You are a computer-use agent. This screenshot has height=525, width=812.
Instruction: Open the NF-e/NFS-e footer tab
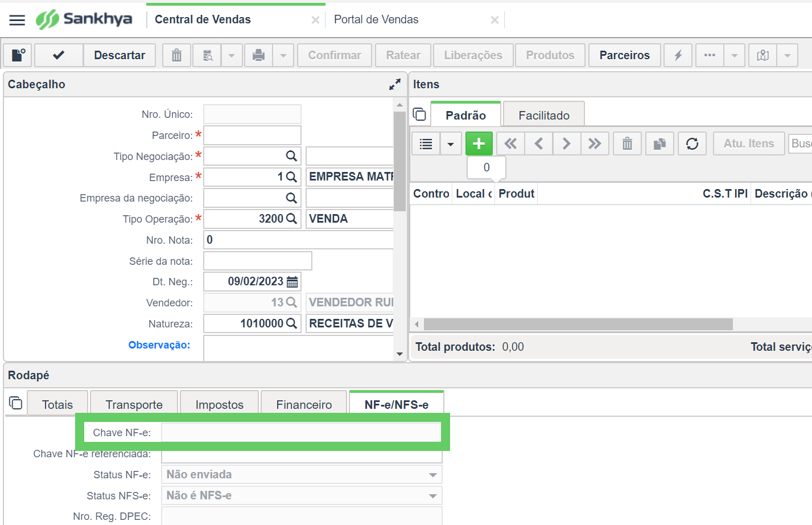pyautogui.click(x=397, y=404)
